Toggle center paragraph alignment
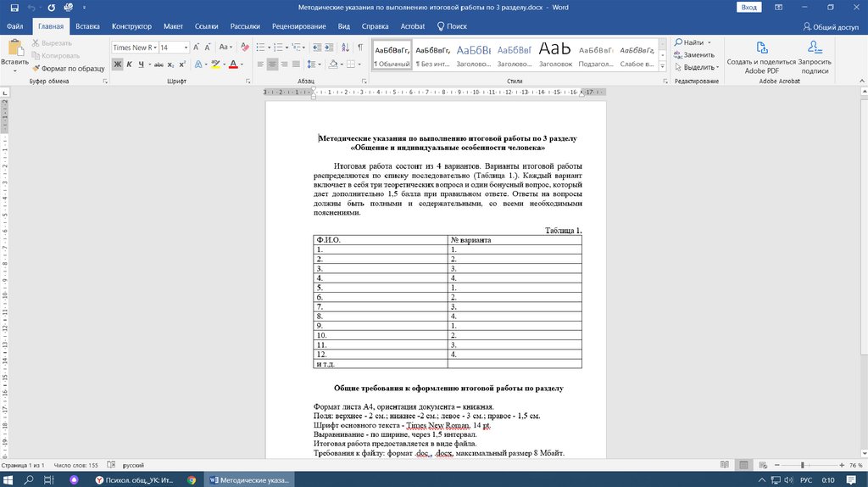Image resolution: width=868 pixels, height=487 pixels. click(x=273, y=64)
